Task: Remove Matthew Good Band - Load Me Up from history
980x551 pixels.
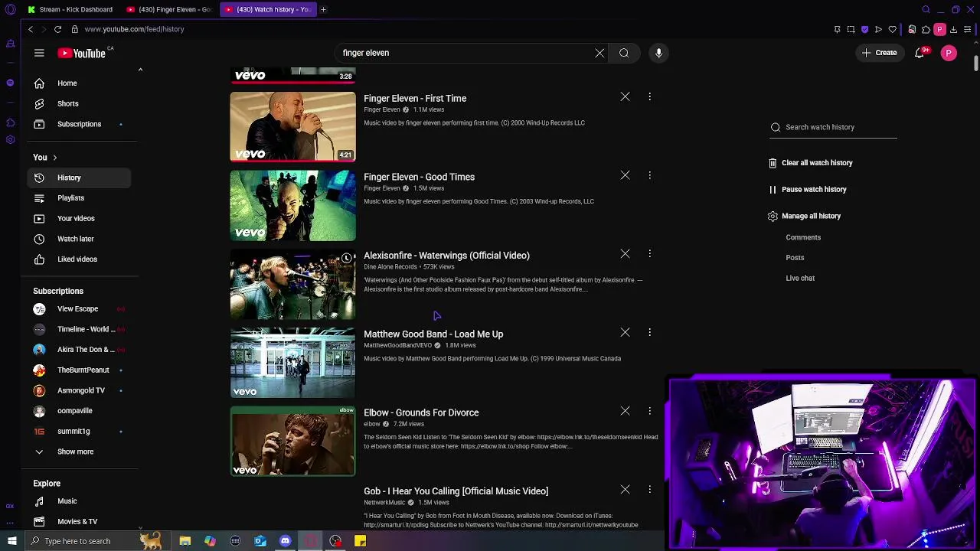Action: click(x=625, y=332)
